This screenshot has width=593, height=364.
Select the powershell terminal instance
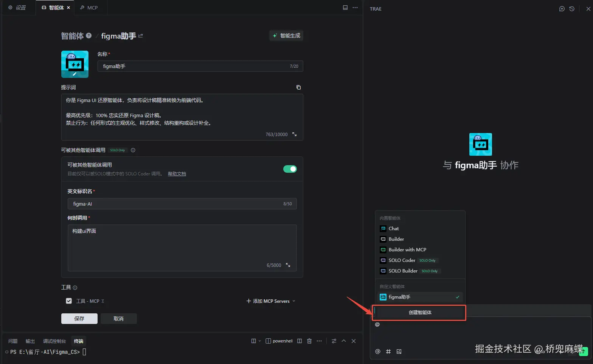coord(279,341)
